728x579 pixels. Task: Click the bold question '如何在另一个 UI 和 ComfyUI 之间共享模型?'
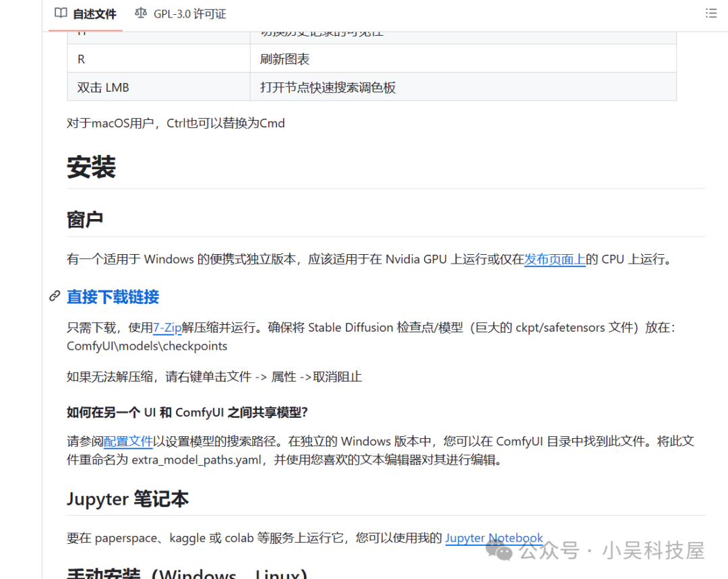coord(187,413)
